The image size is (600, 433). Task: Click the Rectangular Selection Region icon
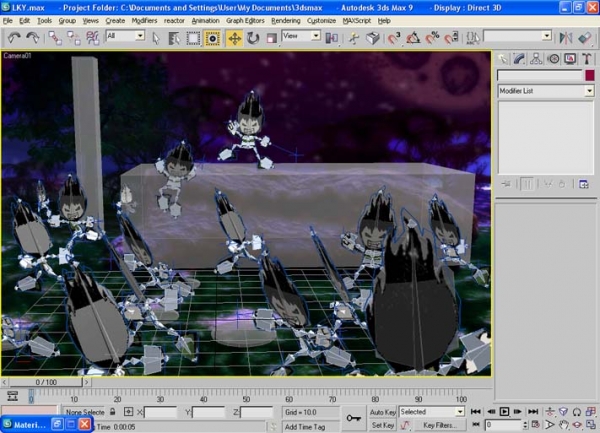(x=193, y=38)
